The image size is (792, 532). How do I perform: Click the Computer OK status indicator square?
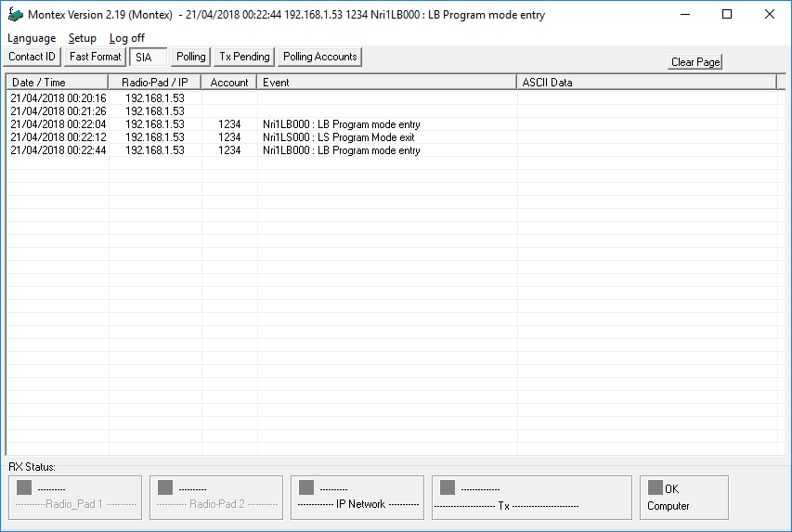point(656,487)
